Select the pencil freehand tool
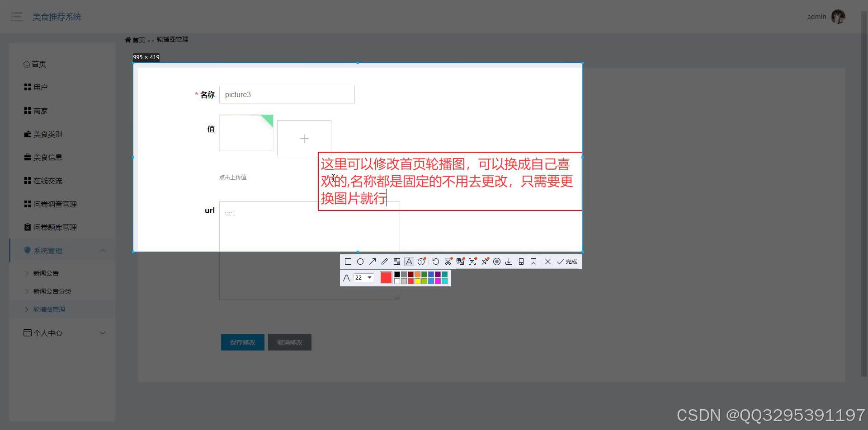868x430 pixels. coord(385,262)
